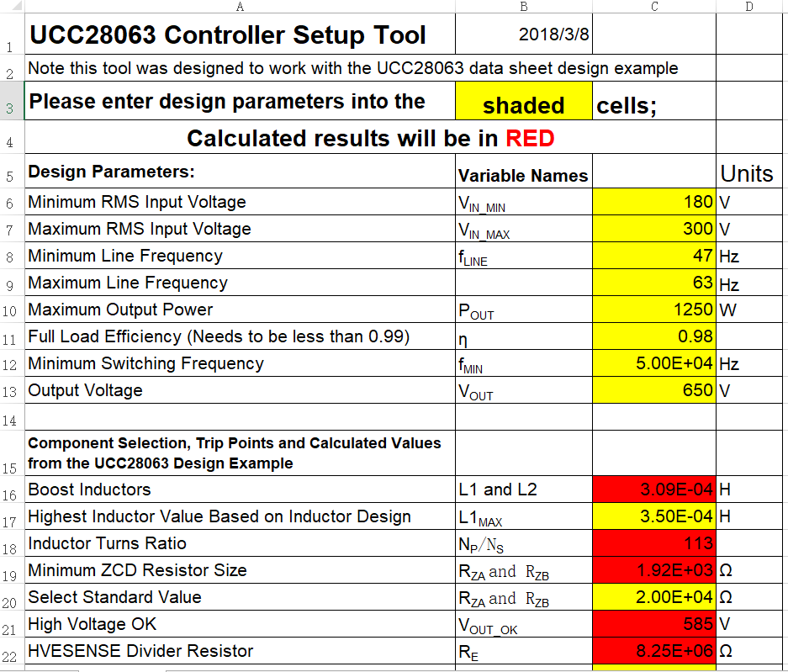
Task: Click the 'L1 and L2' variable cell
Action: pos(524,489)
